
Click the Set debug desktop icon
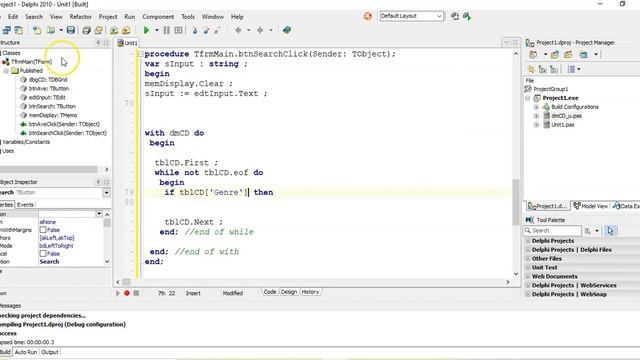coord(467,16)
